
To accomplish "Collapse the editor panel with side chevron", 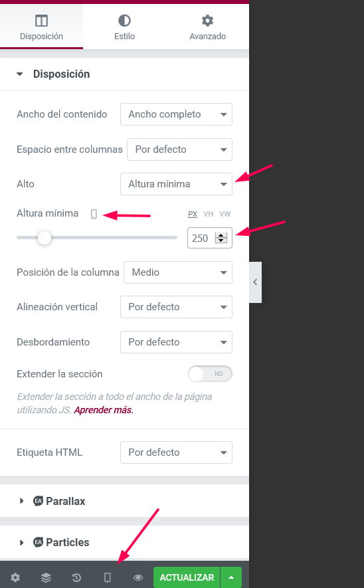I will coord(255,282).
